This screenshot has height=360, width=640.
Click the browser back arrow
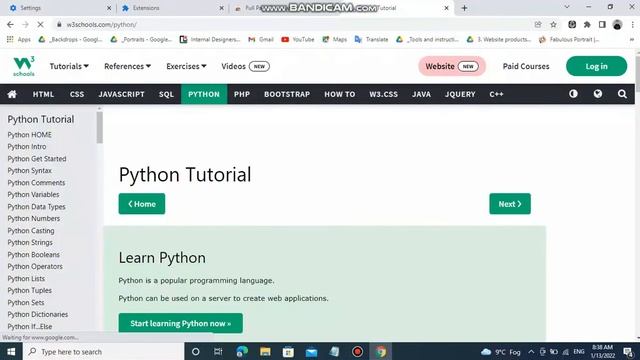point(11,24)
